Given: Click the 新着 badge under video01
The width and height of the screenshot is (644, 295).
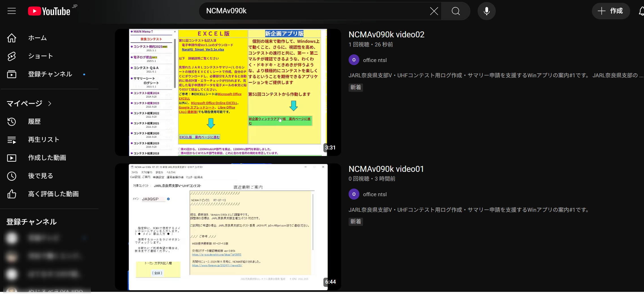Looking at the screenshot, I should tap(356, 221).
